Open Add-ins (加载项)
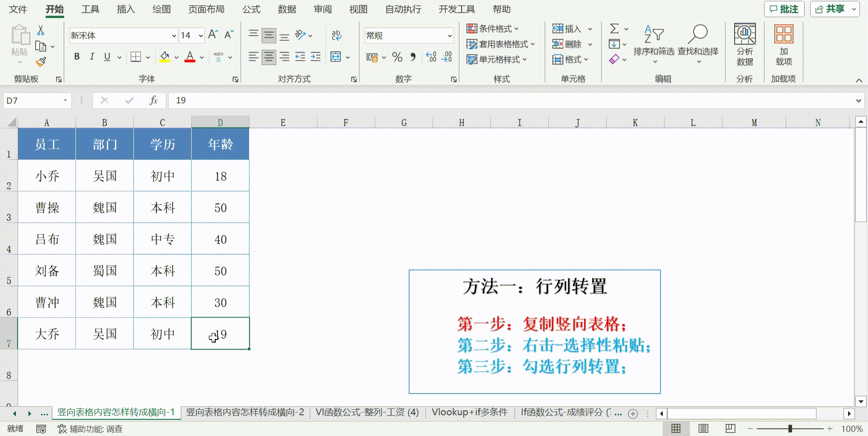The image size is (868, 436). coord(784,45)
